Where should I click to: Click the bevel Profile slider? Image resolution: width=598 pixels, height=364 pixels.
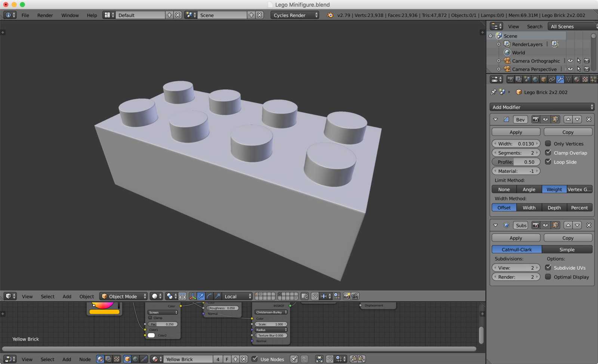point(516,162)
